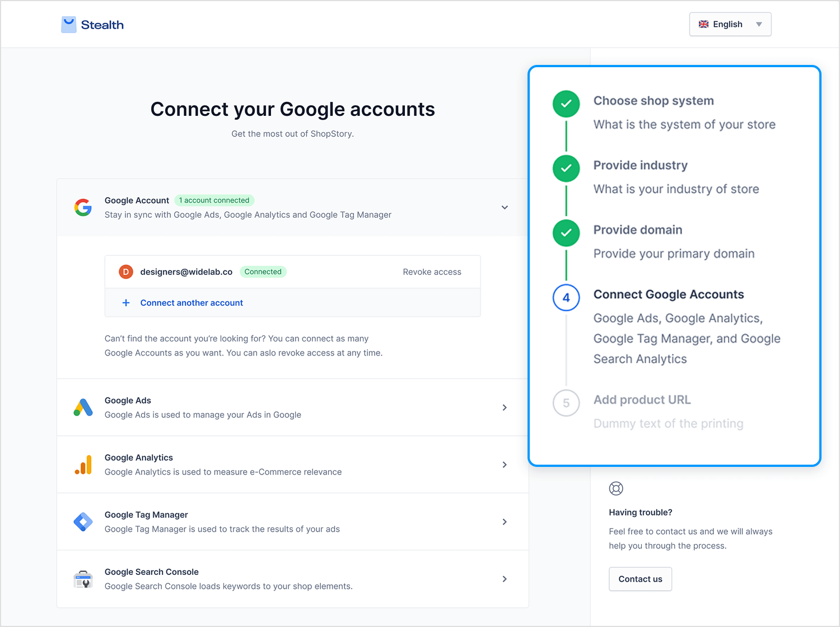Image resolution: width=840 pixels, height=627 pixels.
Task: Click the green checkmark for Choose shop system
Action: [x=566, y=104]
